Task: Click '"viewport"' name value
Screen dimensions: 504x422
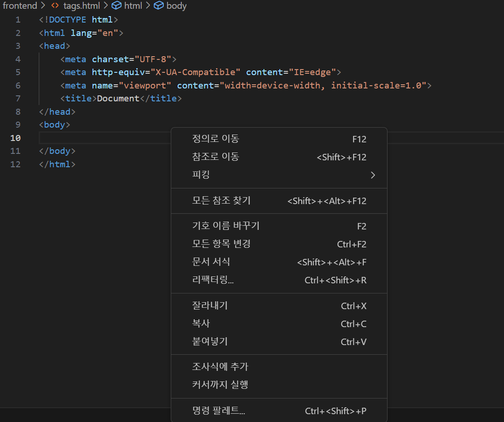Action: 145,86
